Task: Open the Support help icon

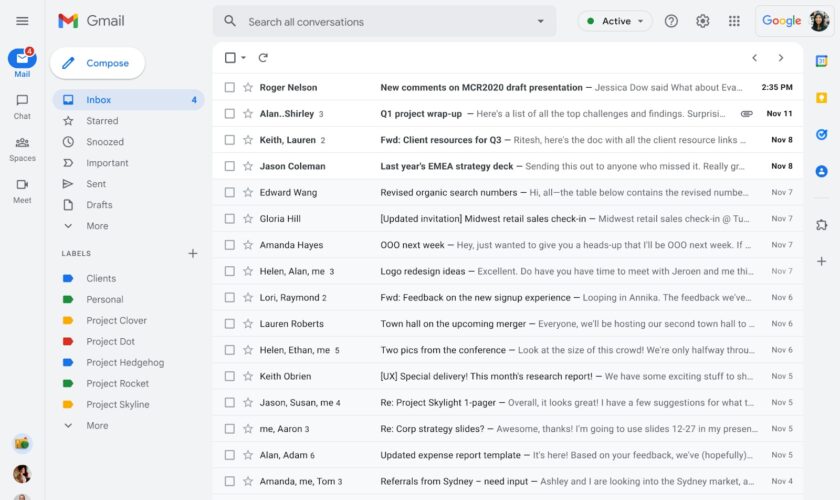Action: point(671,21)
